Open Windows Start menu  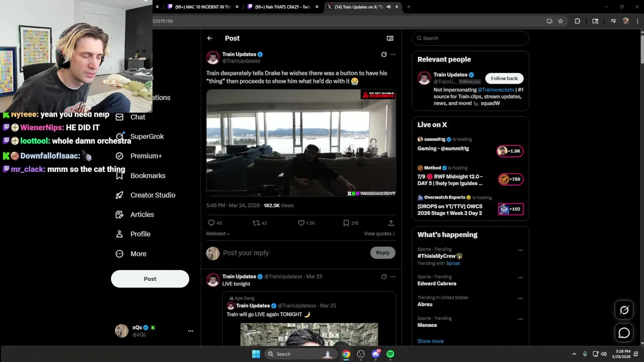click(x=256, y=354)
